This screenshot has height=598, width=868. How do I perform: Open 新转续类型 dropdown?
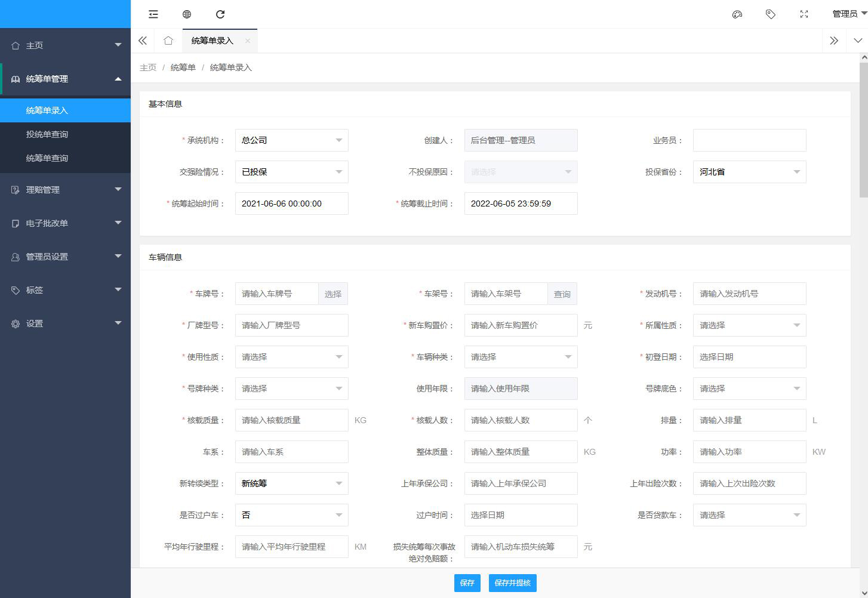pyautogui.click(x=292, y=483)
